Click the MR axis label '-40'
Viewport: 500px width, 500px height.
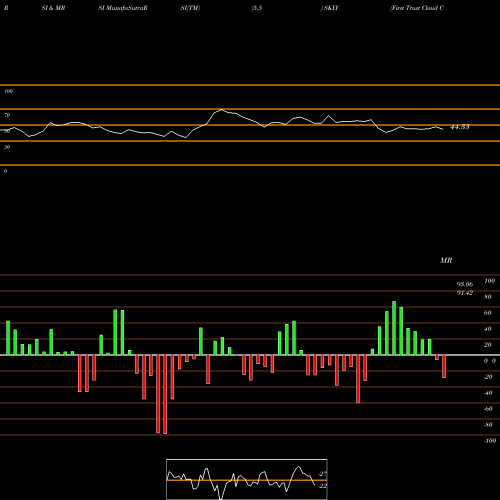coord(488,393)
